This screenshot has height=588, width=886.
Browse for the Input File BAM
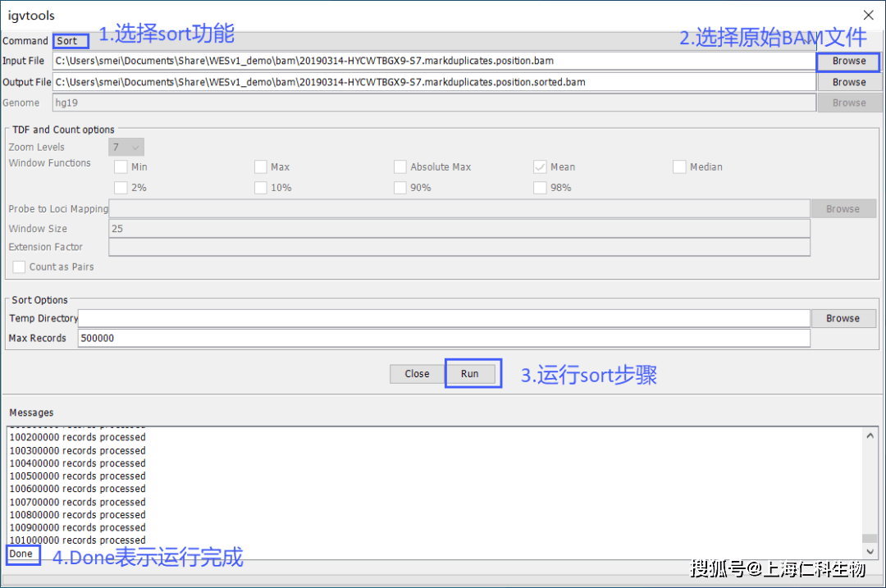[847, 61]
